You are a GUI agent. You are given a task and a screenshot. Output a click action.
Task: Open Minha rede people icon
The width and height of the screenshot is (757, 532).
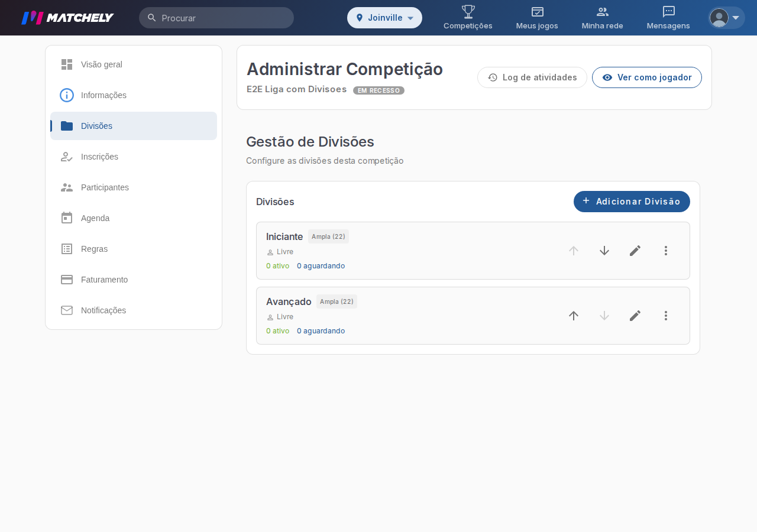[x=602, y=12]
